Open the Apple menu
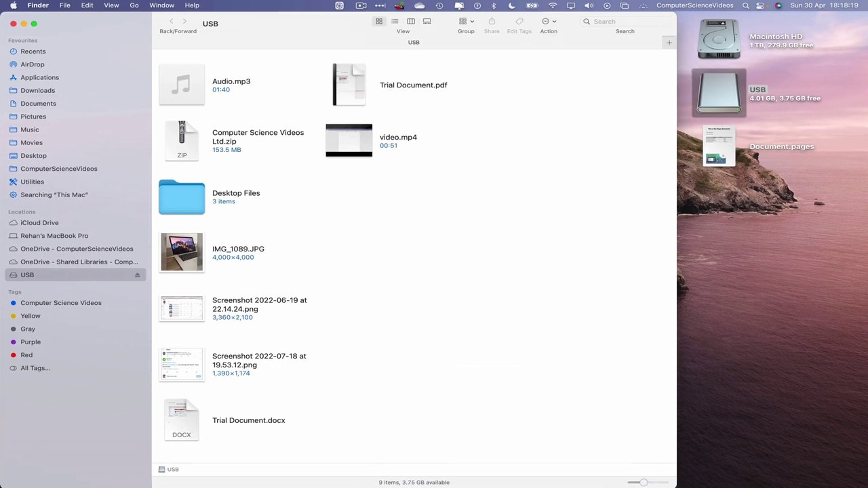Image resolution: width=868 pixels, height=488 pixels. (13, 5)
